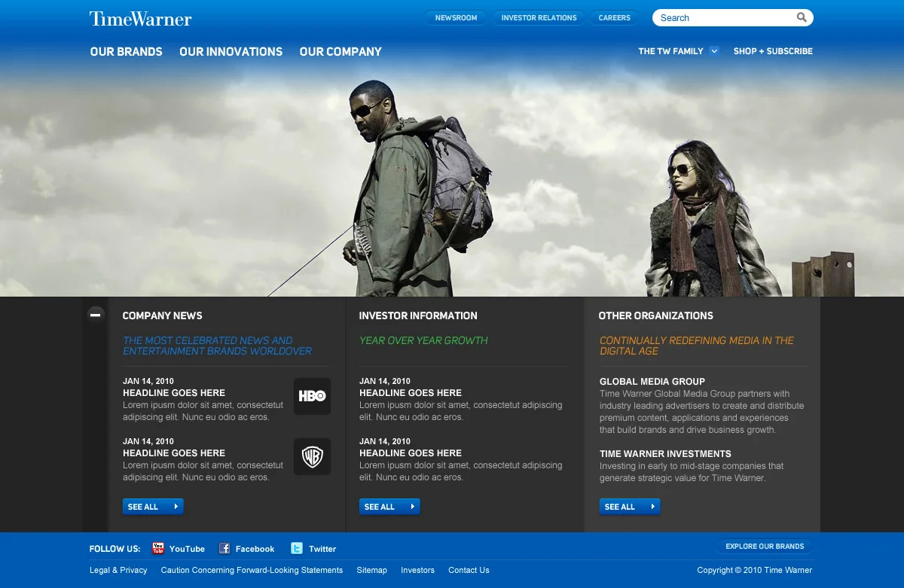Viewport: 904px width, 588px height.
Task: Collapse the news panel with minus button
Action: [96, 315]
